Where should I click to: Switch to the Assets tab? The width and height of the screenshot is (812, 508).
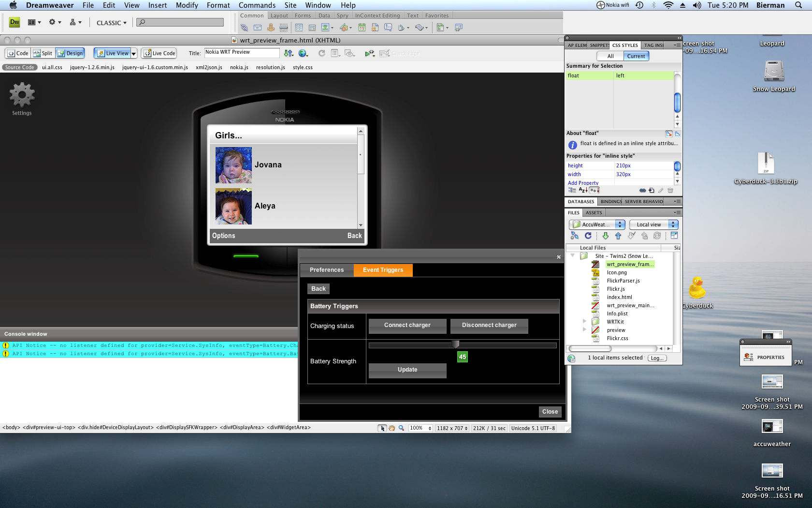tap(594, 213)
